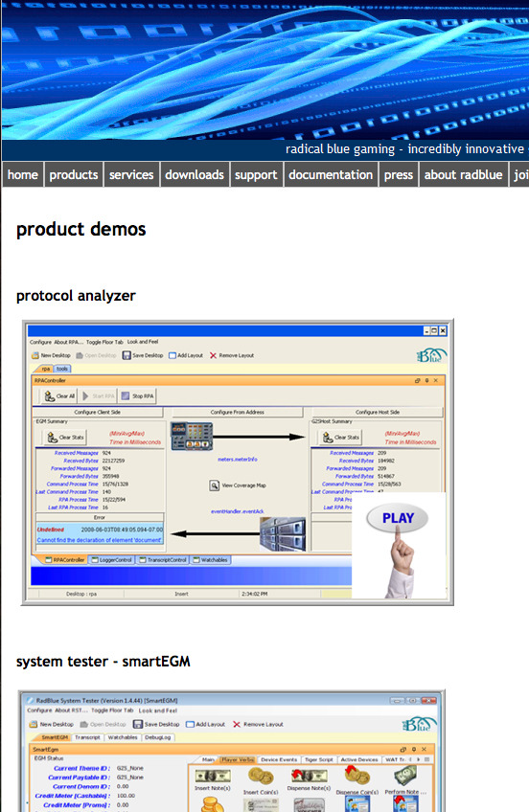Click the Insert Note(s) cash icon
529x812 pixels.
(213, 776)
